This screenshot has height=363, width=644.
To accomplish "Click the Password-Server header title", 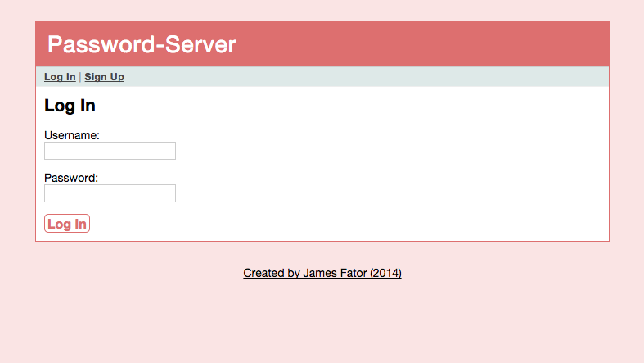I will click(x=142, y=44).
